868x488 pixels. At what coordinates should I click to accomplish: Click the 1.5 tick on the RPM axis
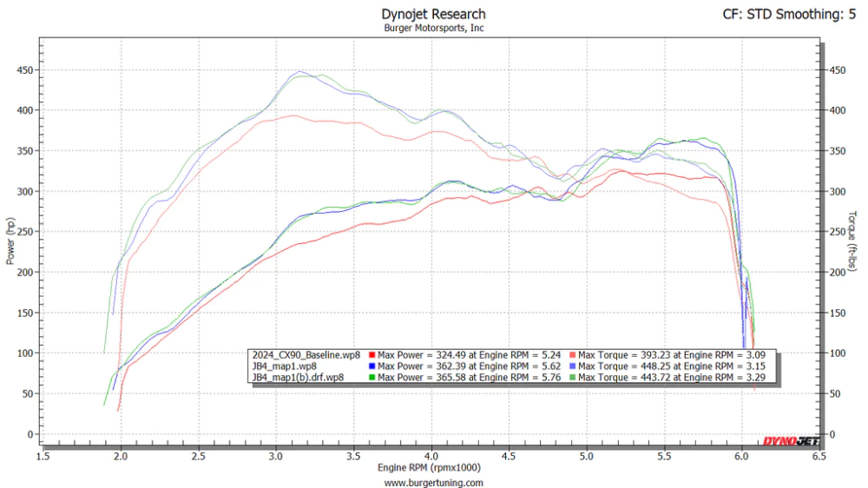(43, 457)
